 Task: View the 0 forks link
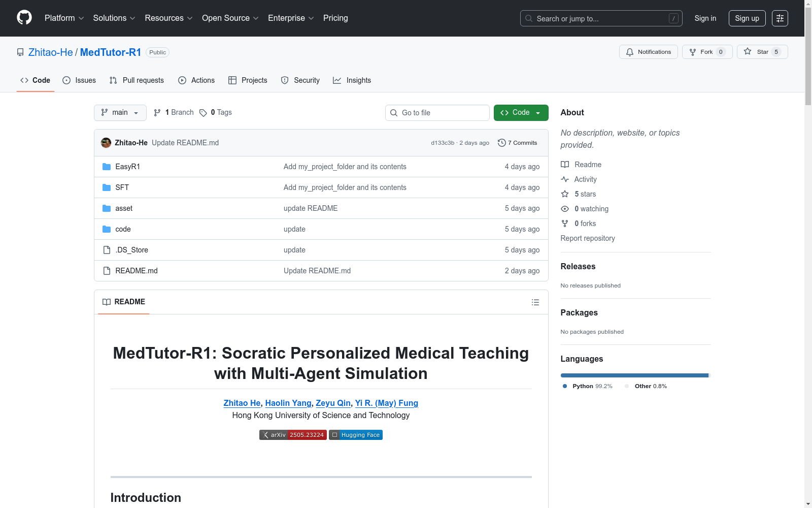[579, 224]
